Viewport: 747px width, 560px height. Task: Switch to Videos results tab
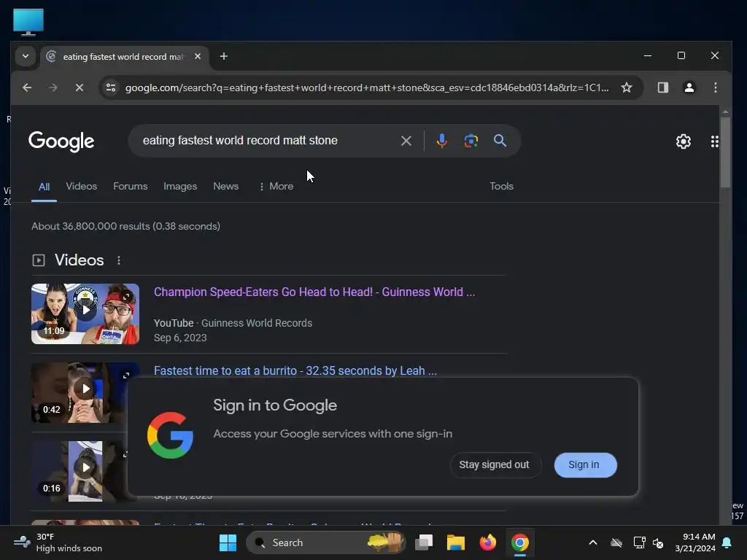tap(82, 186)
